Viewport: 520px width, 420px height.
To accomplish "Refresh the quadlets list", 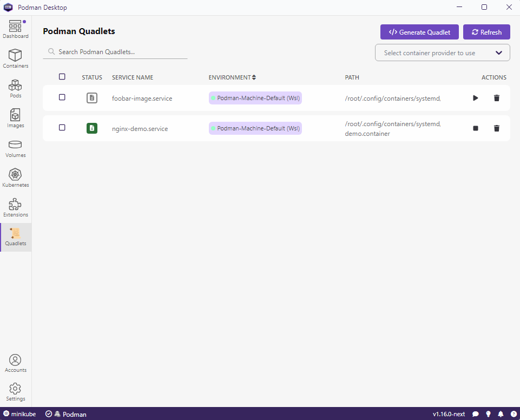I will pyautogui.click(x=486, y=32).
